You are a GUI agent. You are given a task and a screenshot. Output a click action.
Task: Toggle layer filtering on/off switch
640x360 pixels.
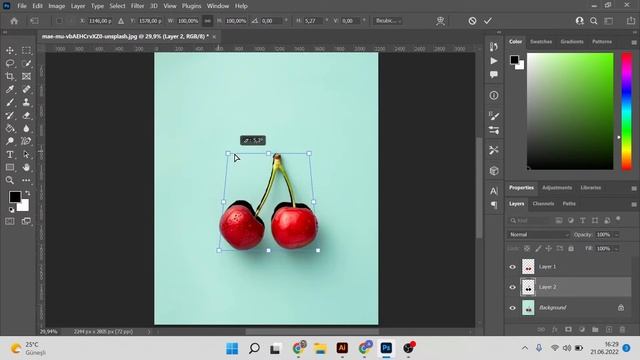618,219
